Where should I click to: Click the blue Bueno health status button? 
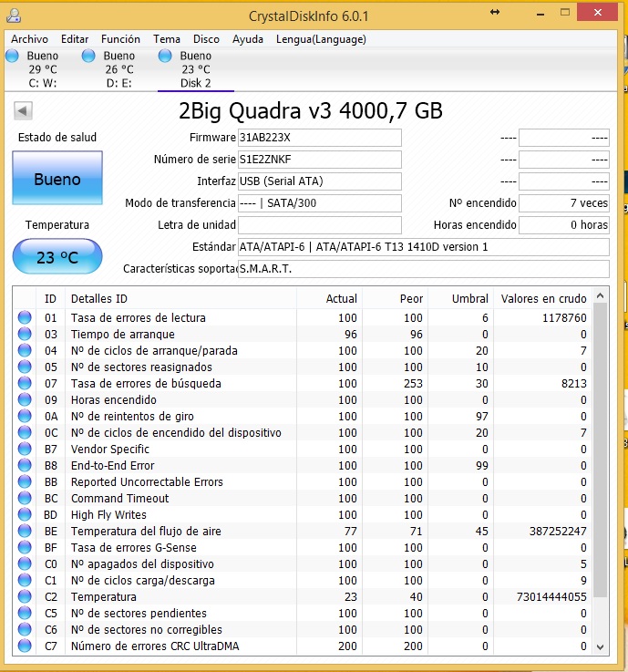click(x=57, y=178)
